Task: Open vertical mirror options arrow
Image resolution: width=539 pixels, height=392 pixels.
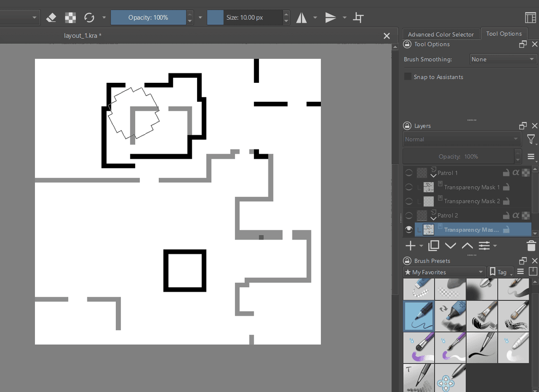Action: click(x=344, y=17)
